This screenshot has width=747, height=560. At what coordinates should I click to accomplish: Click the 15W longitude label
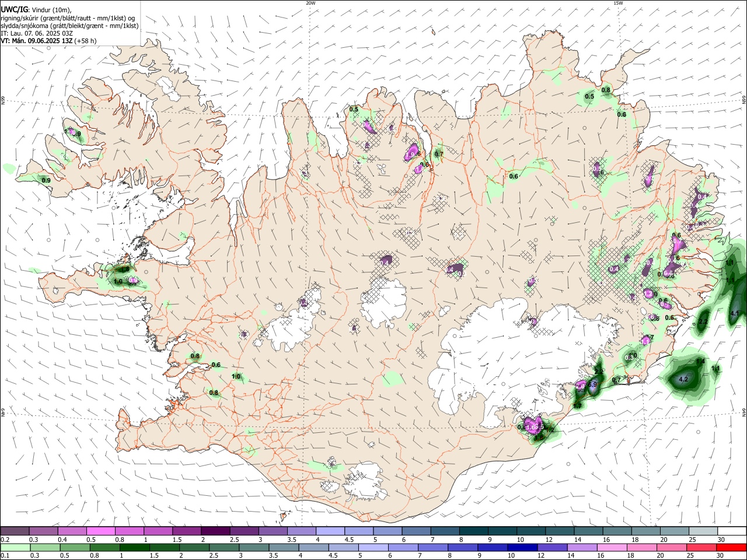(618, 3)
